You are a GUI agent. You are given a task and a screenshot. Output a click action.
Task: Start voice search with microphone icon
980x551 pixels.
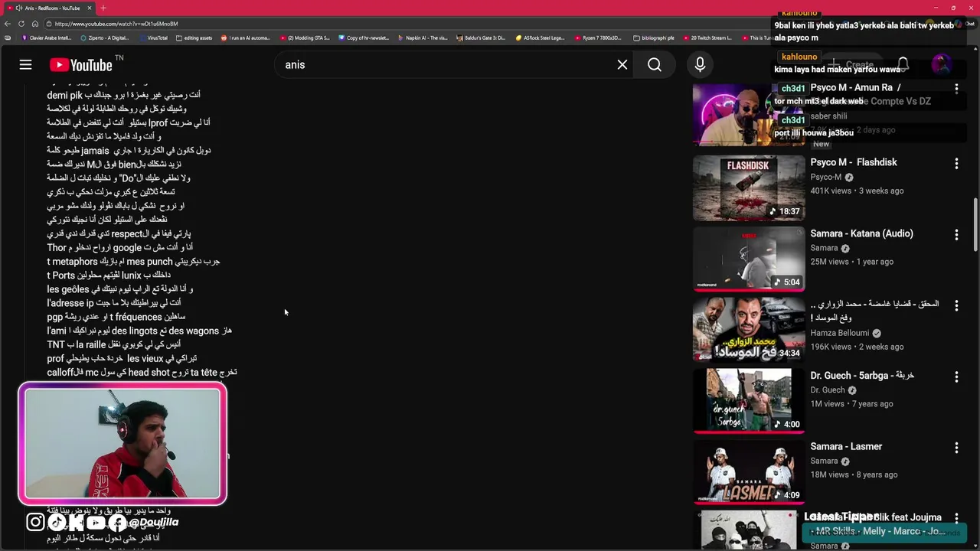(x=700, y=65)
